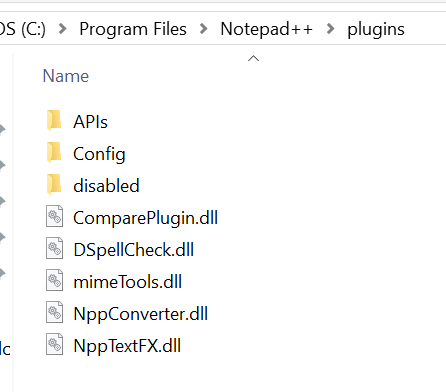The width and height of the screenshot is (446, 392).
Task: Select the NppTextFX.dll file name
Action: 127,346
